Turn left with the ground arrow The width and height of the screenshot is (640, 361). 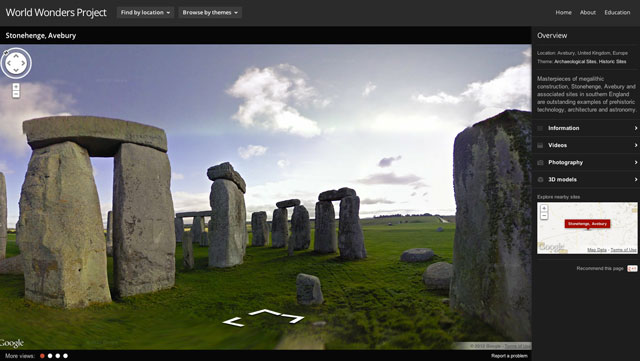233,322
